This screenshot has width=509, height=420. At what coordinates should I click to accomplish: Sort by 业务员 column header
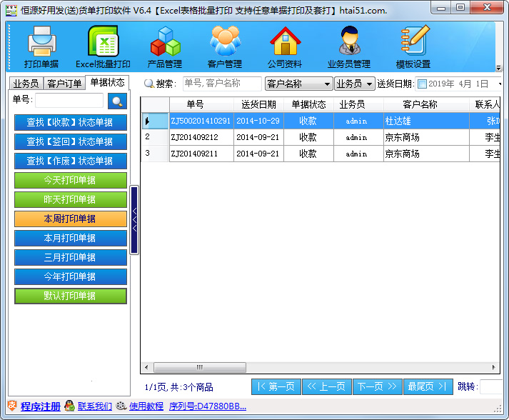point(358,104)
